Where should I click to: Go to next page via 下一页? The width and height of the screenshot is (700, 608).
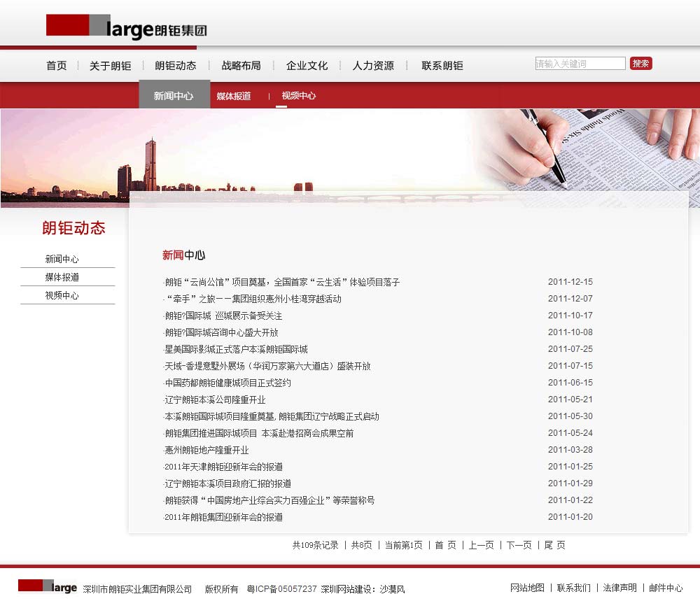[x=519, y=545]
